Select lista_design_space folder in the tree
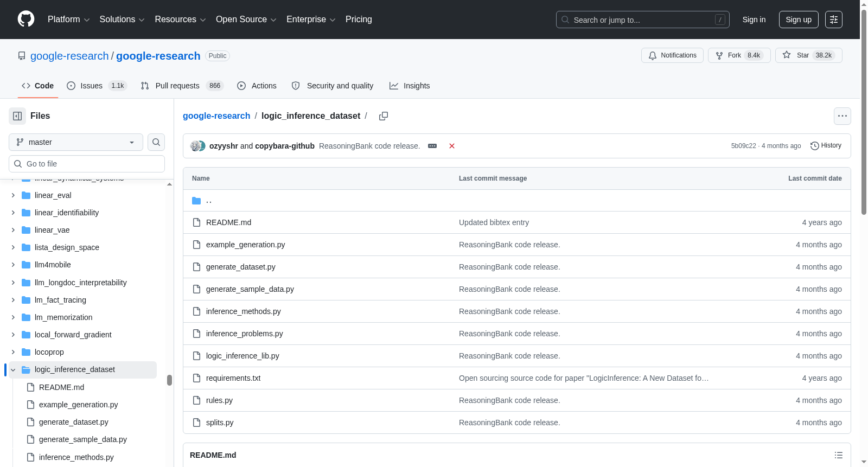 coord(67,247)
